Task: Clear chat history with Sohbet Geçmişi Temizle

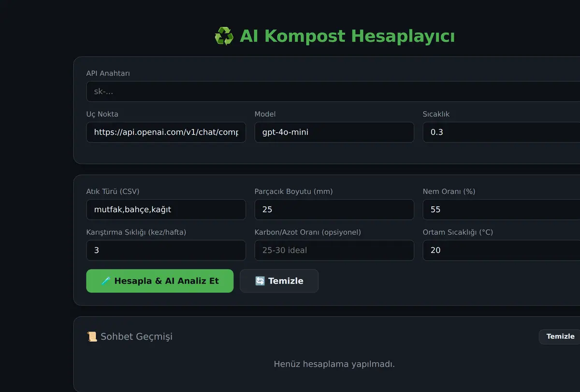Action: (560, 336)
